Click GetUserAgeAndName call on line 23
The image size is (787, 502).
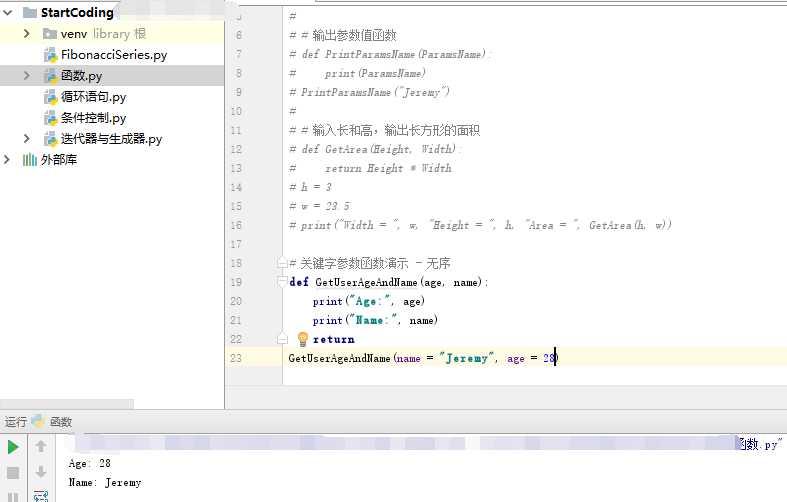click(x=339, y=358)
